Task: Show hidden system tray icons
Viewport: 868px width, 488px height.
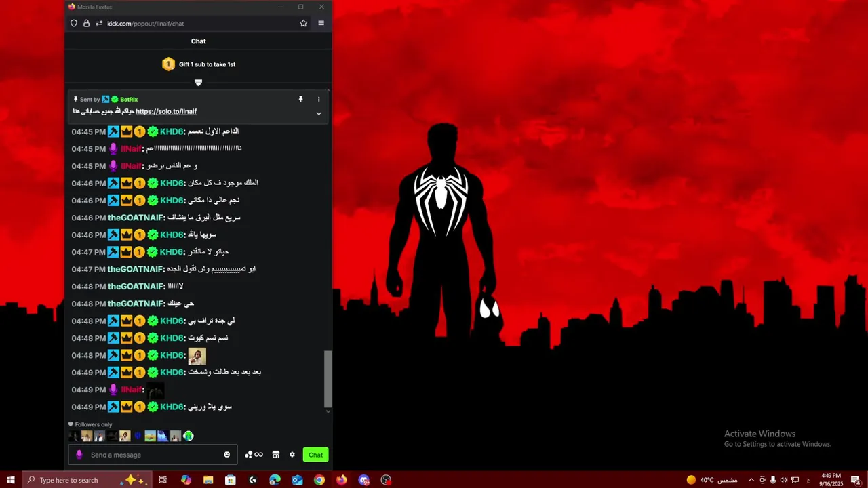Action: tap(751, 480)
